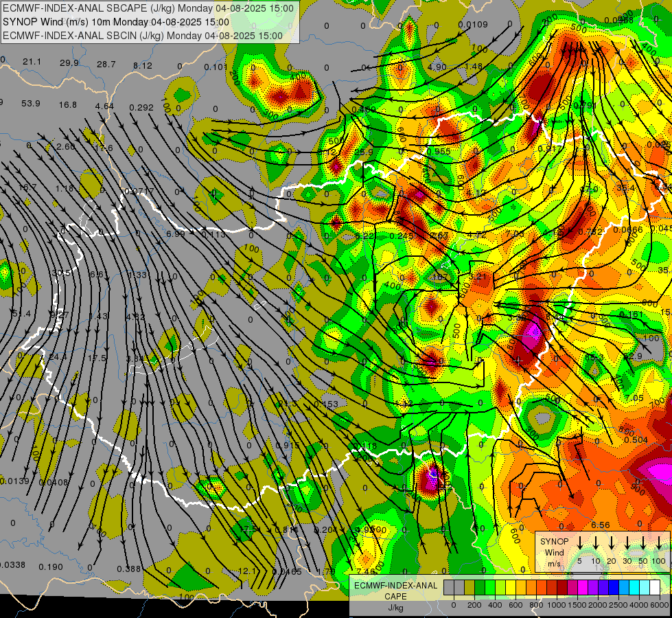672x618 pixels.
Task: Click the map value 0.153
Action: click(x=326, y=404)
